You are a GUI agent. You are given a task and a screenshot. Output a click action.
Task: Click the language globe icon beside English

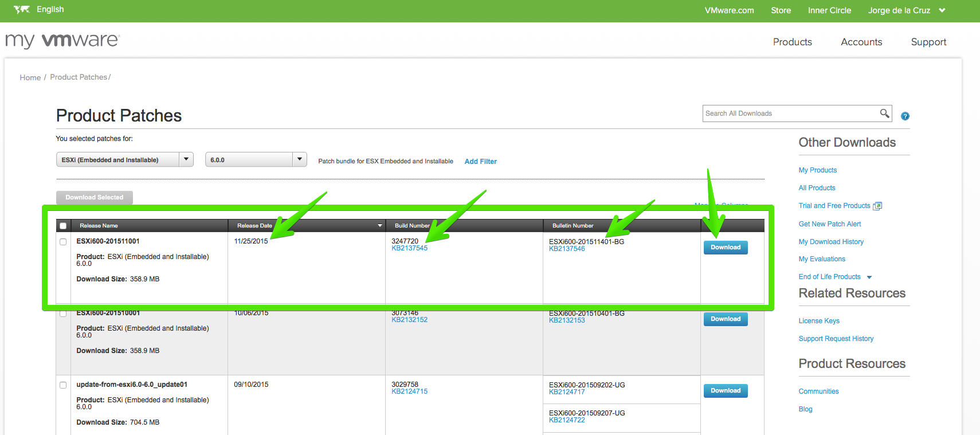coord(21,9)
